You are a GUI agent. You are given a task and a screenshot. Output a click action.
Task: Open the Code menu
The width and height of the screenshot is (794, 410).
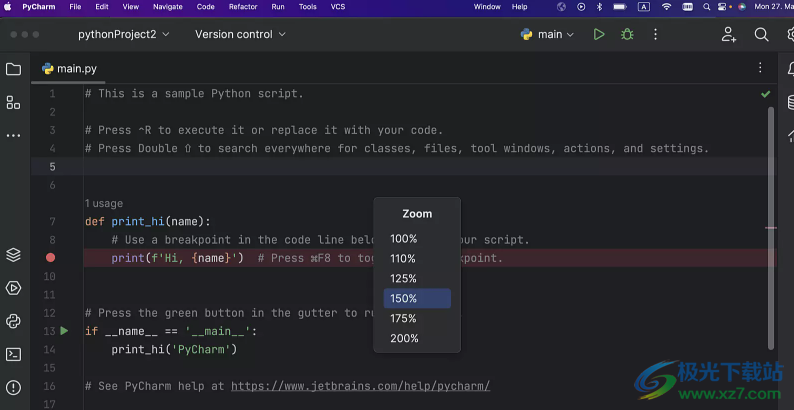(206, 7)
